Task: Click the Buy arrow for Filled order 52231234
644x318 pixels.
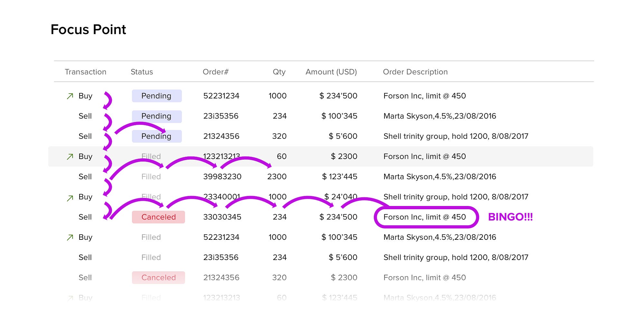Action: pyautogui.click(x=70, y=238)
